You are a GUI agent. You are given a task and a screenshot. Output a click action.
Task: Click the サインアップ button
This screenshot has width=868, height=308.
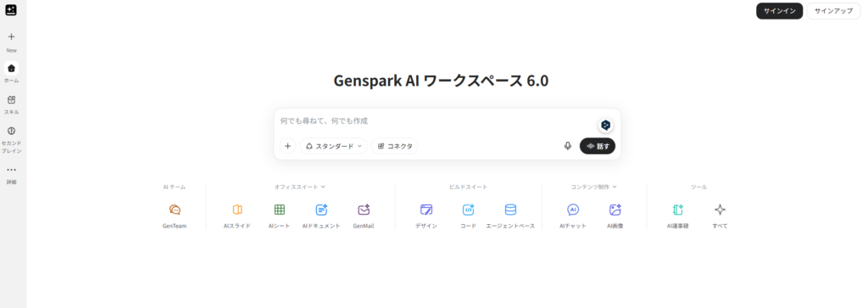834,11
